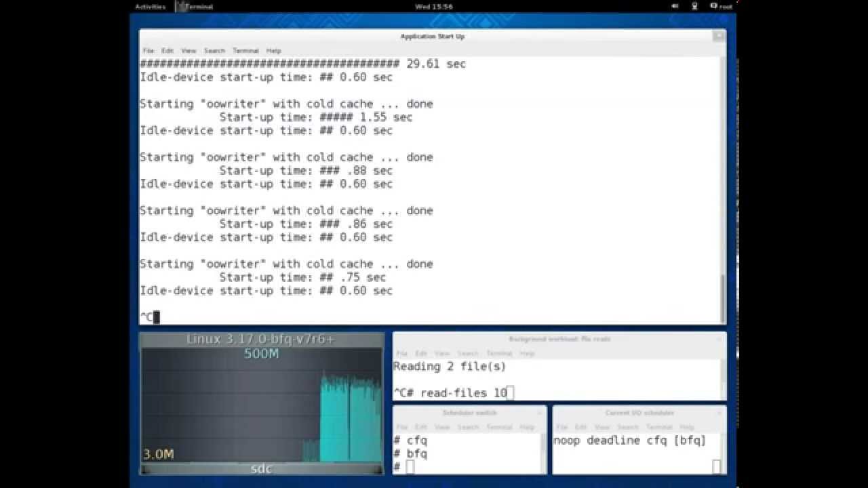Open Search menu in Background workload window
The height and width of the screenshot is (488, 868).
coord(468,353)
